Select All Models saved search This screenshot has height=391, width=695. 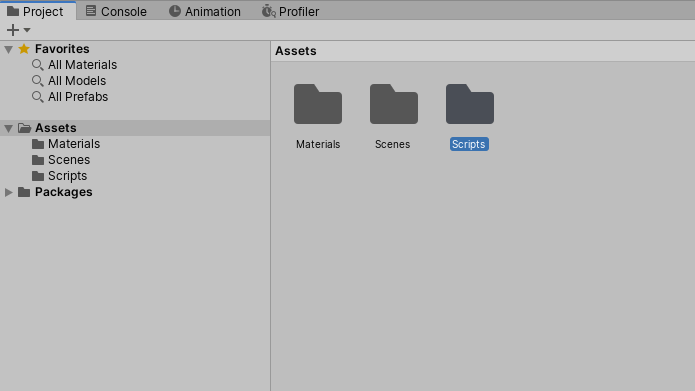77,81
